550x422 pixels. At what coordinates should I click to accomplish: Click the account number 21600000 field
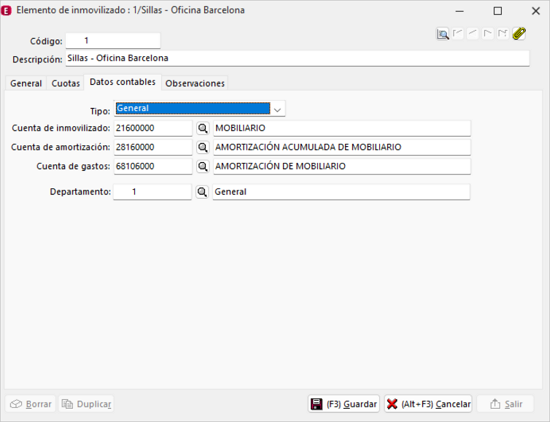click(153, 128)
